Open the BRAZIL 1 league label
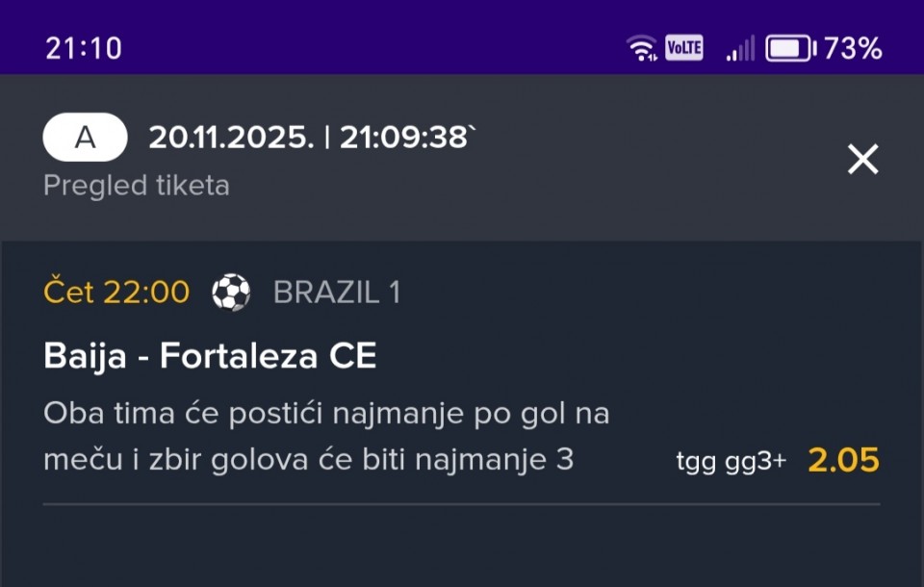 coord(337,292)
